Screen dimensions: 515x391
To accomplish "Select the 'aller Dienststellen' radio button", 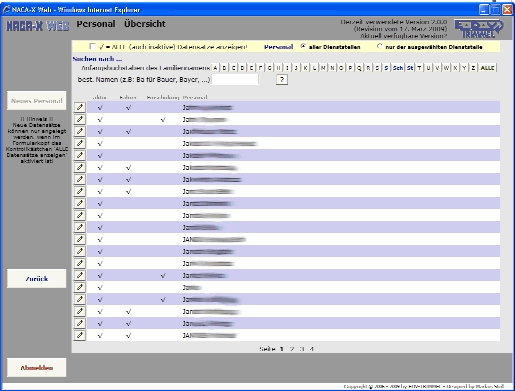I will point(303,46).
